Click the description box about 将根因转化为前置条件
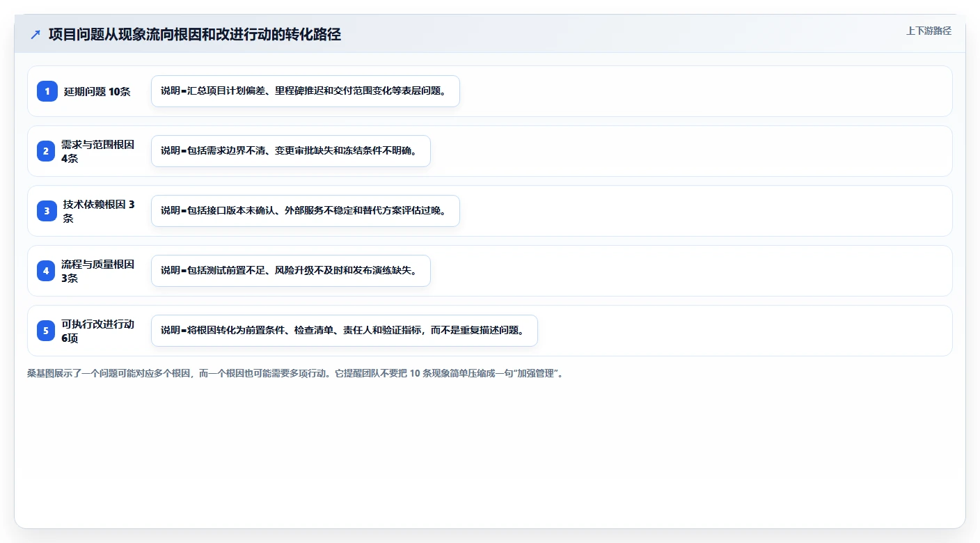 pos(345,331)
